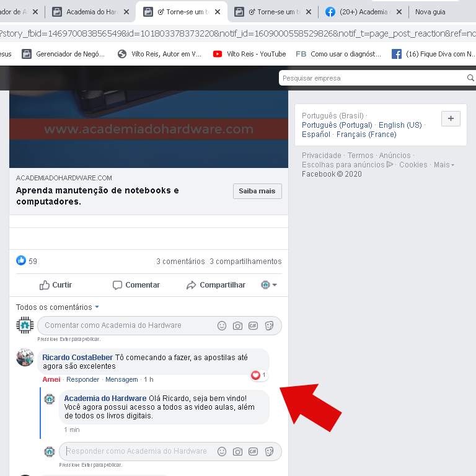Switch to the Nova guia tab
This screenshot has height=476, width=476.
pyautogui.click(x=430, y=12)
